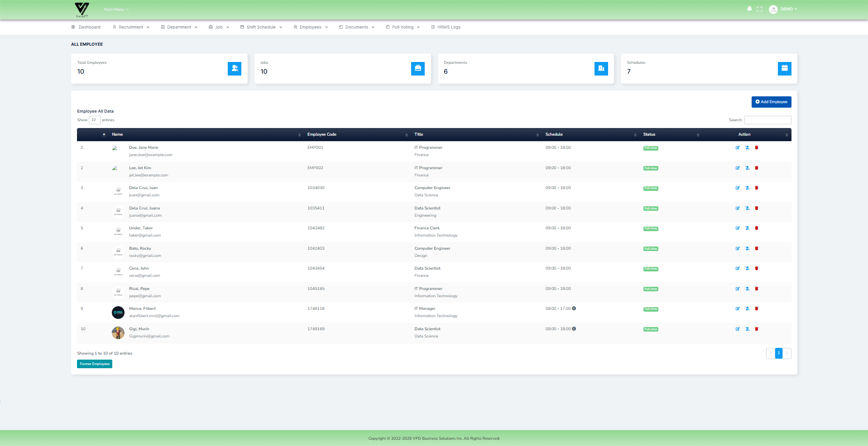Click schedule info icon for Mance, Filbert
This screenshot has width=868, height=446.
pos(574,308)
